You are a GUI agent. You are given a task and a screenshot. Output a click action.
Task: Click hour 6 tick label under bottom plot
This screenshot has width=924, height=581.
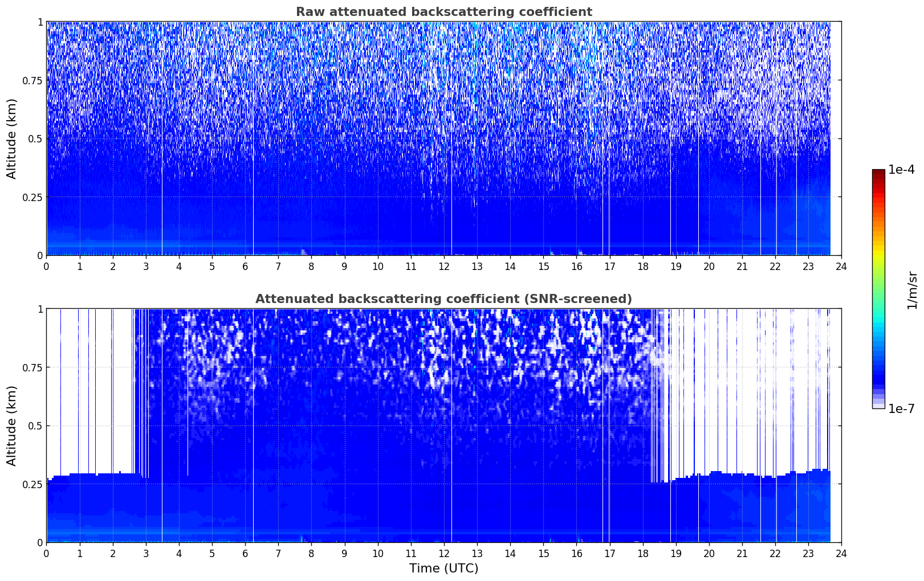click(245, 554)
